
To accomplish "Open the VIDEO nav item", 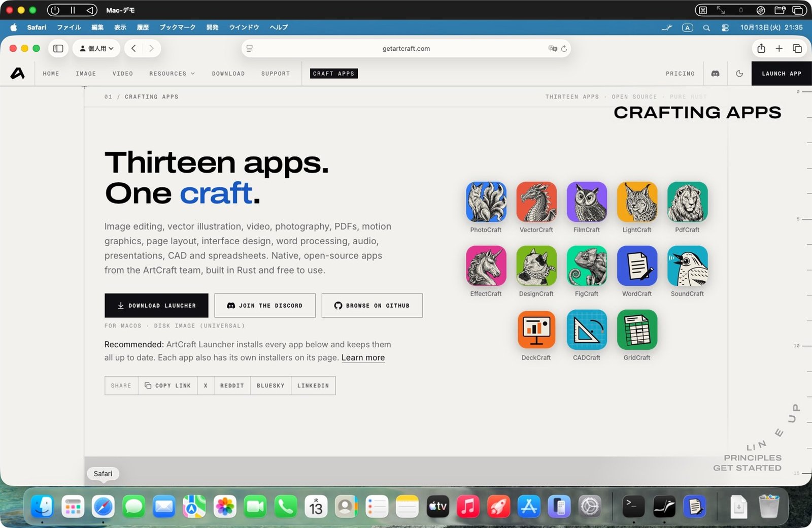I will pos(123,74).
